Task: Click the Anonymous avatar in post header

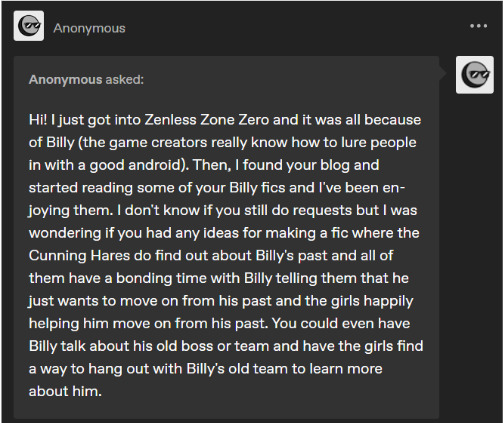Action: 29,26
